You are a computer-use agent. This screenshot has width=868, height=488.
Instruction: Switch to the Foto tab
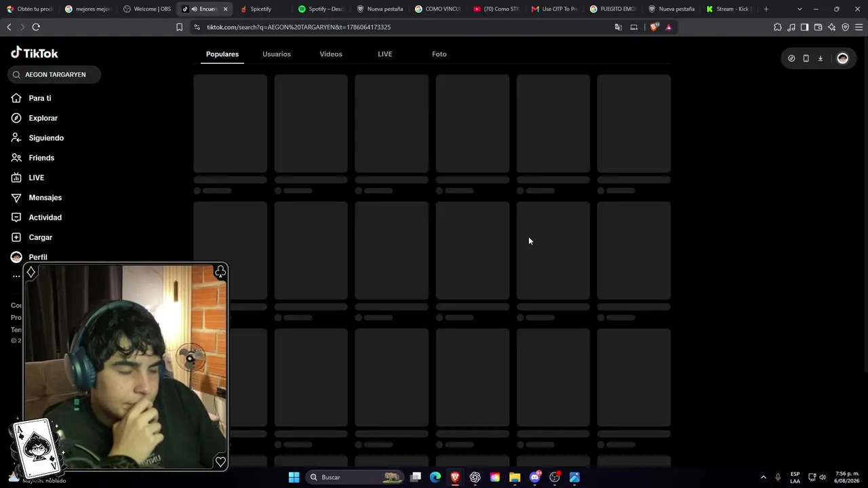click(439, 54)
